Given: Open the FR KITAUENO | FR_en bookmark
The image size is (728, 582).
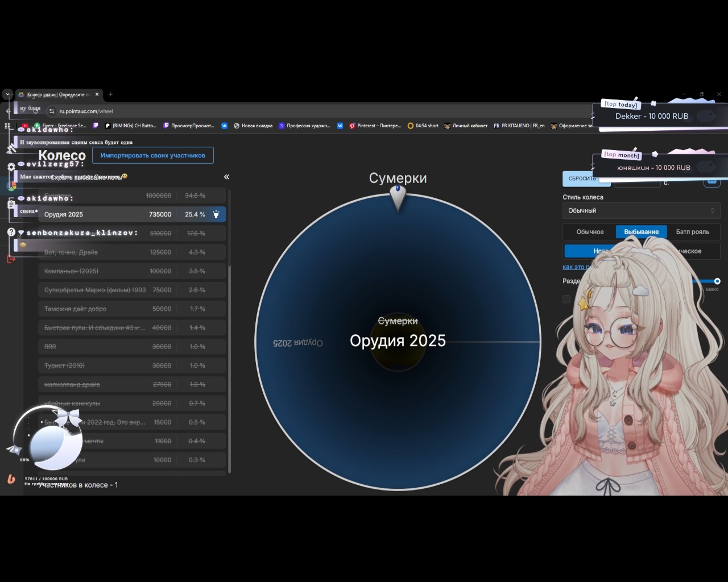Looking at the screenshot, I should click(519, 126).
